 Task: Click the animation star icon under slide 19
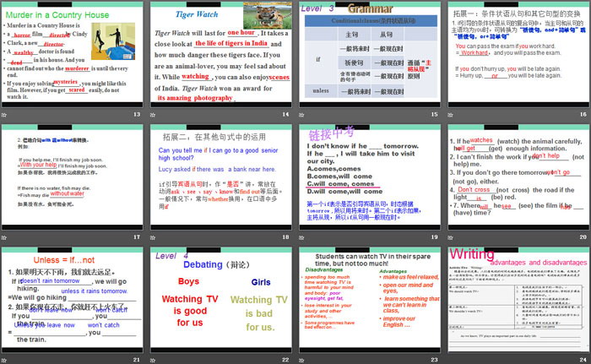coord(301,237)
